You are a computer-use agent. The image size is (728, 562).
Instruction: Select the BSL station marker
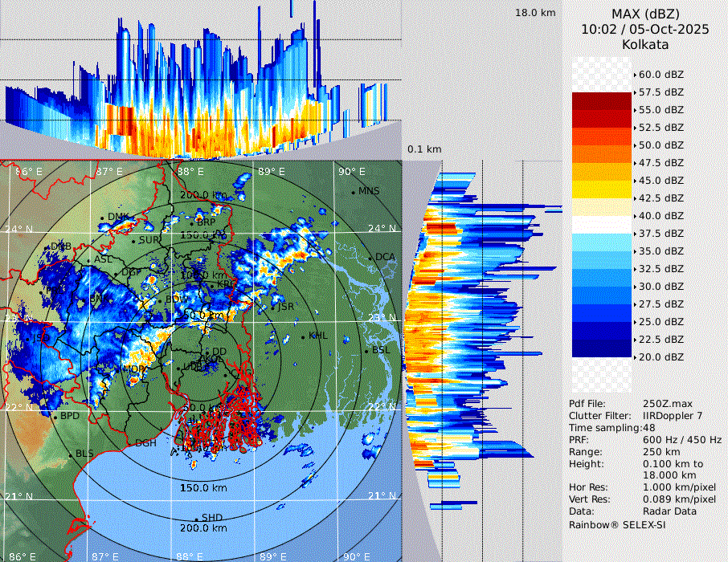pyautogui.click(x=366, y=351)
